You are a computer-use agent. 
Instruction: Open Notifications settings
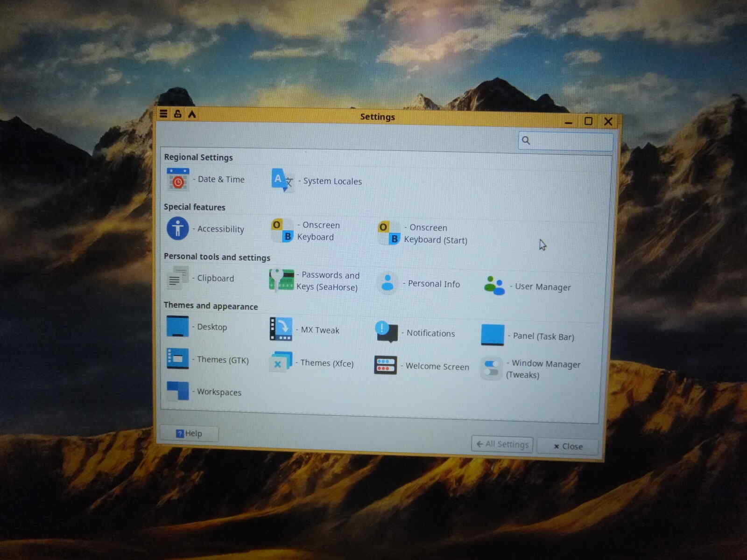415,332
